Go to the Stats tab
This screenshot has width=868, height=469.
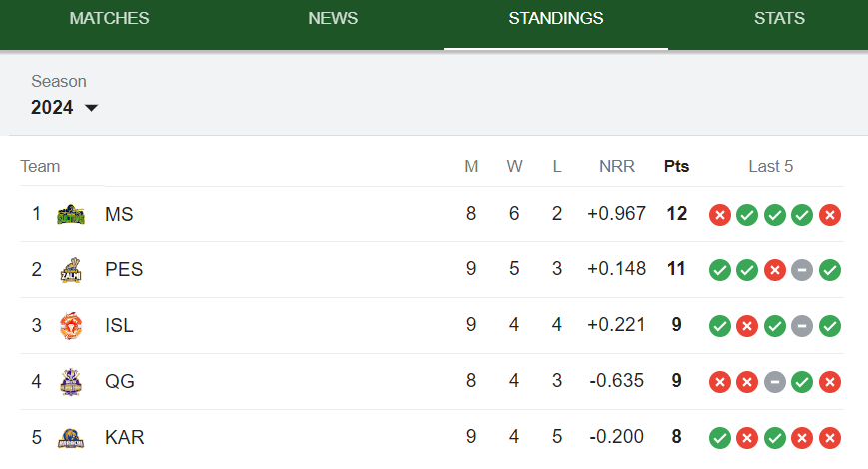[x=779, y=18]
